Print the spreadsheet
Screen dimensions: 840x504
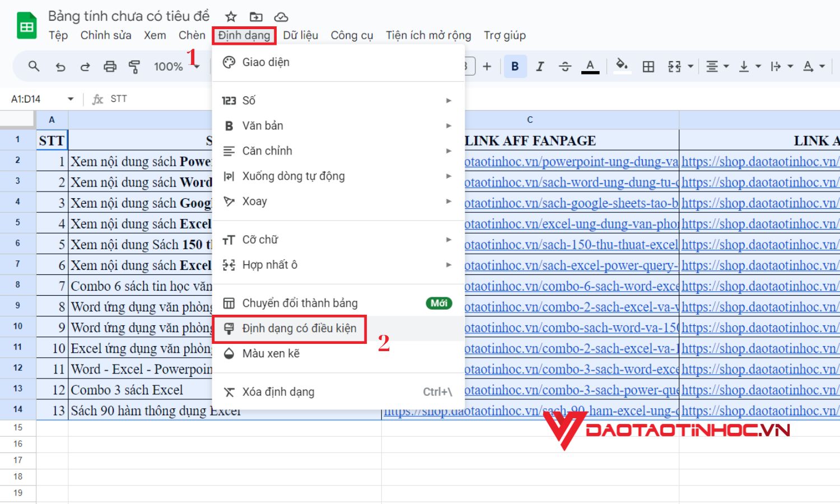coord(110,66)
